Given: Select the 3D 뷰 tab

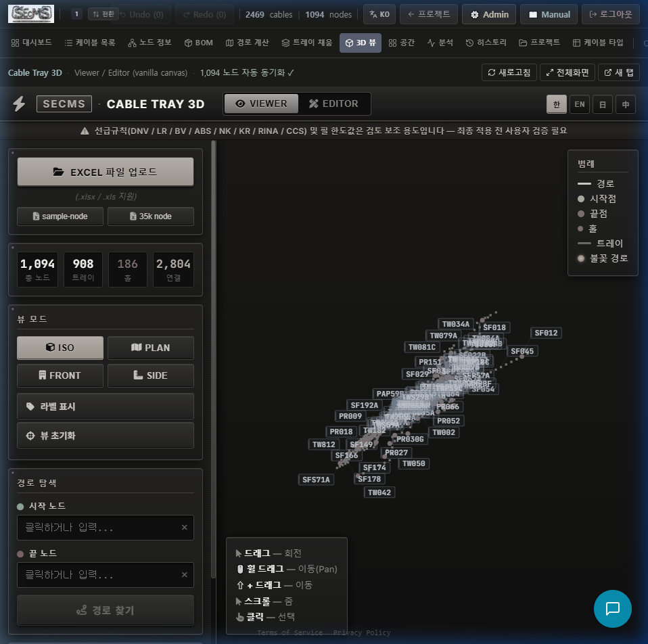Looking at the screenshot, I should click(x=361, y=43).
